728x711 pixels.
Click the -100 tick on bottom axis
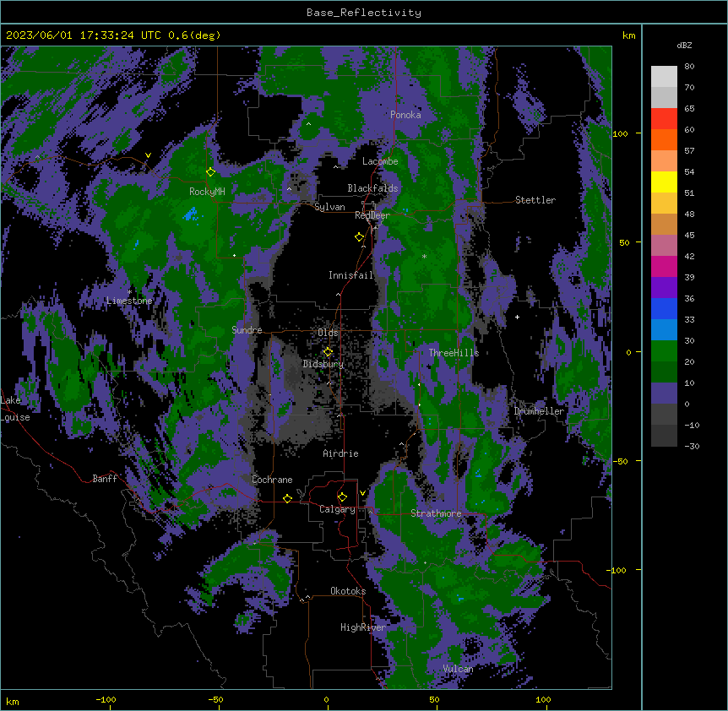(106, 700)
